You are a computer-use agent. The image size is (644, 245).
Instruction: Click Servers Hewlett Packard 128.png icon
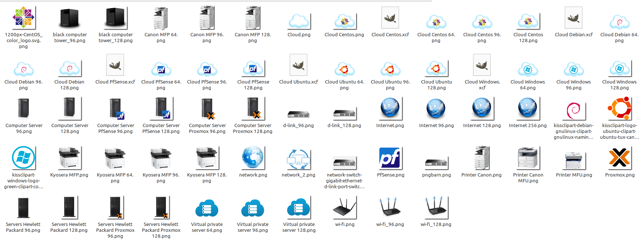[x=69, y=208]
